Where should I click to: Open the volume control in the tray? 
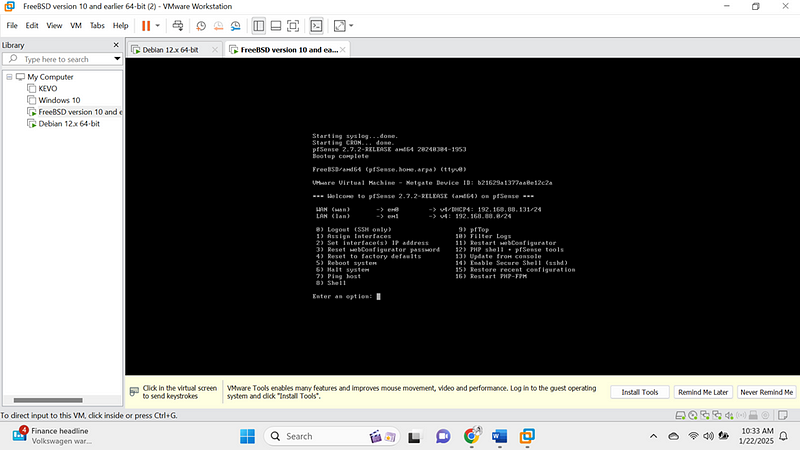pyautogui.click(x=708, y=436)
